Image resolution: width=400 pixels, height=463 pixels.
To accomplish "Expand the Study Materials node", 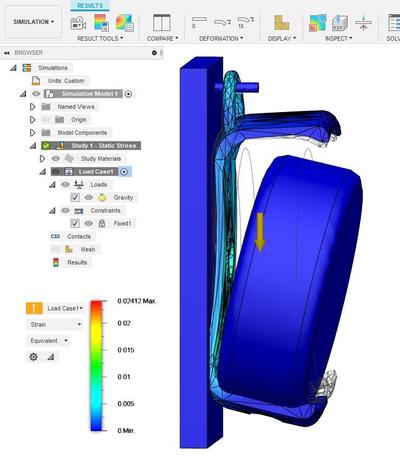I will click(x=42, y=159).
